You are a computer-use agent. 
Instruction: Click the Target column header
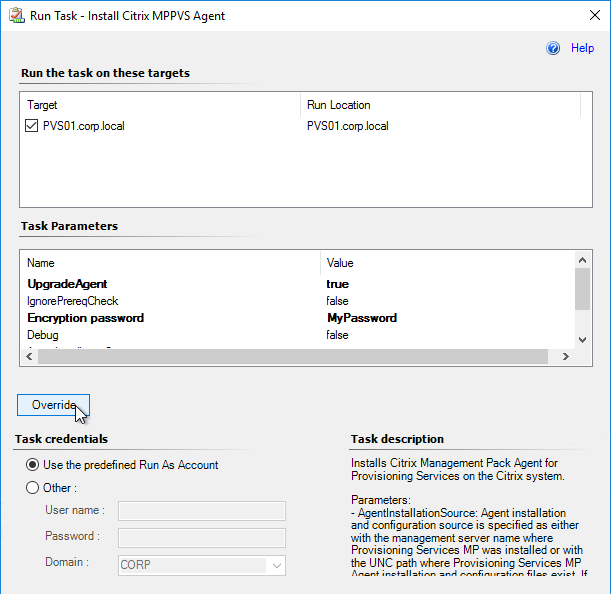pyautogui.click(x=160, y=105)
